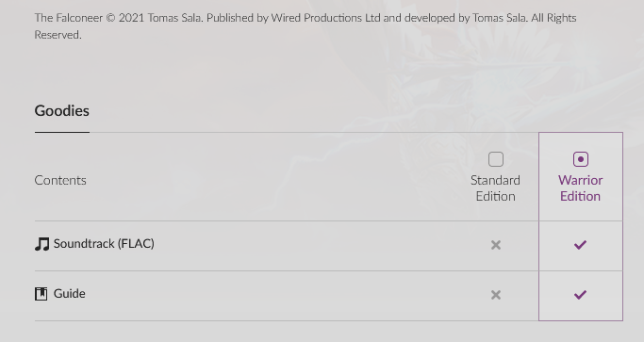Click the Contents column header
Viewport: 644px width, 342px height.
(x=60, y=180)
